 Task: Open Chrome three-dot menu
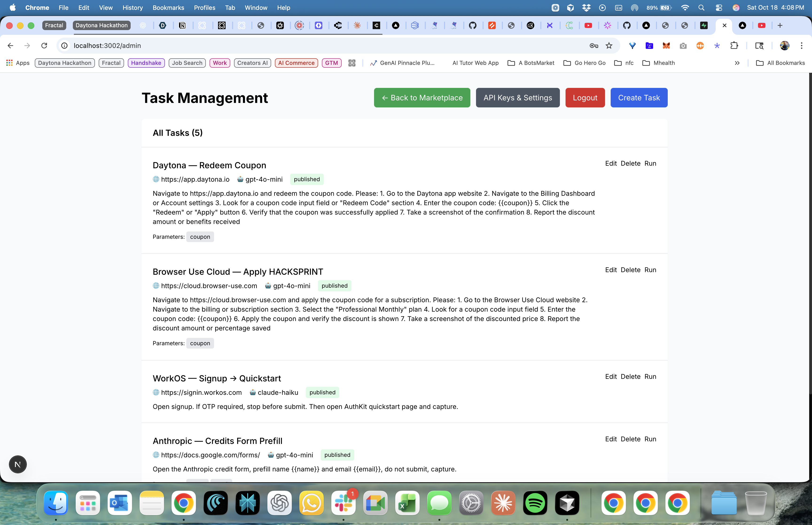(801, 45)
